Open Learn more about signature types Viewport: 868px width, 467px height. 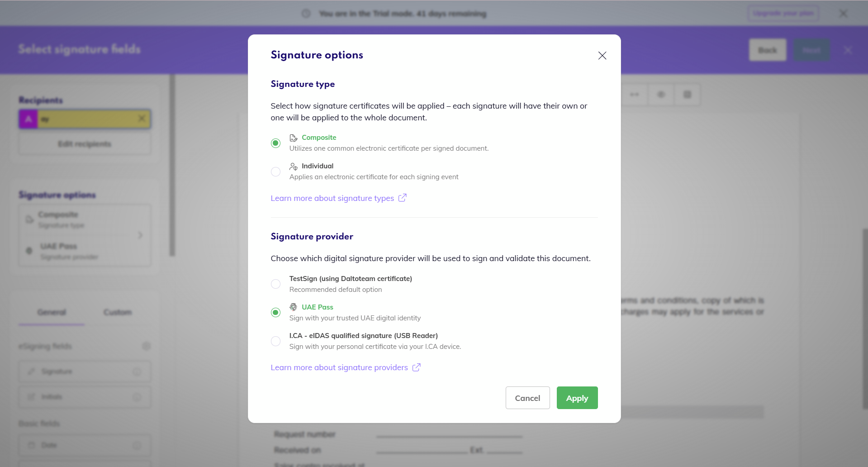click(332, 198)
